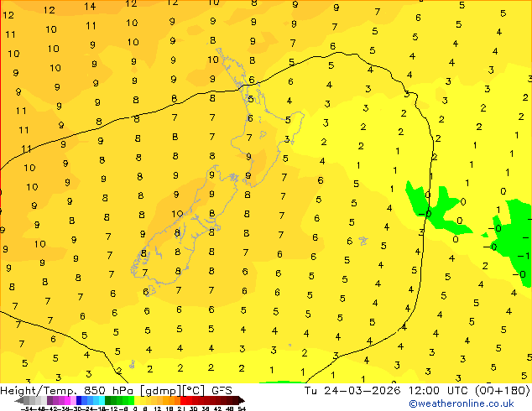The image size is (532, 411).
Task: Click the gray left arrow end of legend
Action: pos(19,400)
